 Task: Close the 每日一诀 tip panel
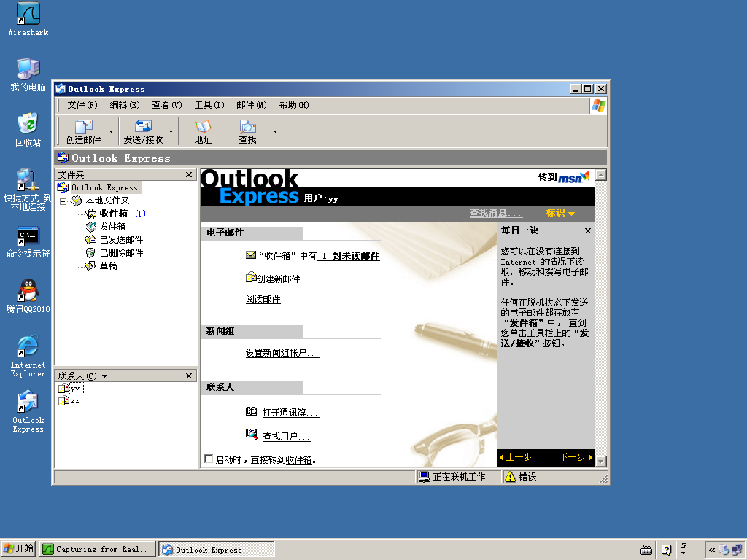[x=588, y=231]
